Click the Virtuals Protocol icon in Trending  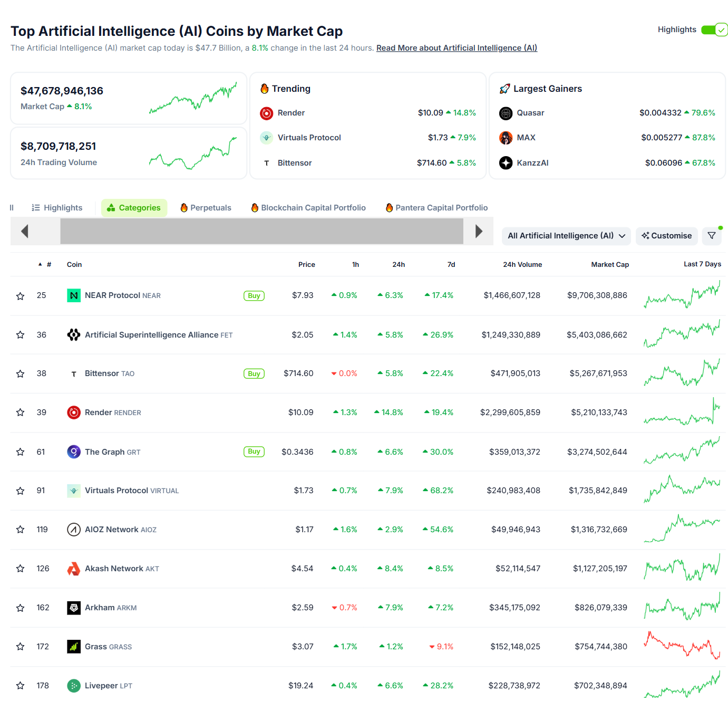click(267, 138)
